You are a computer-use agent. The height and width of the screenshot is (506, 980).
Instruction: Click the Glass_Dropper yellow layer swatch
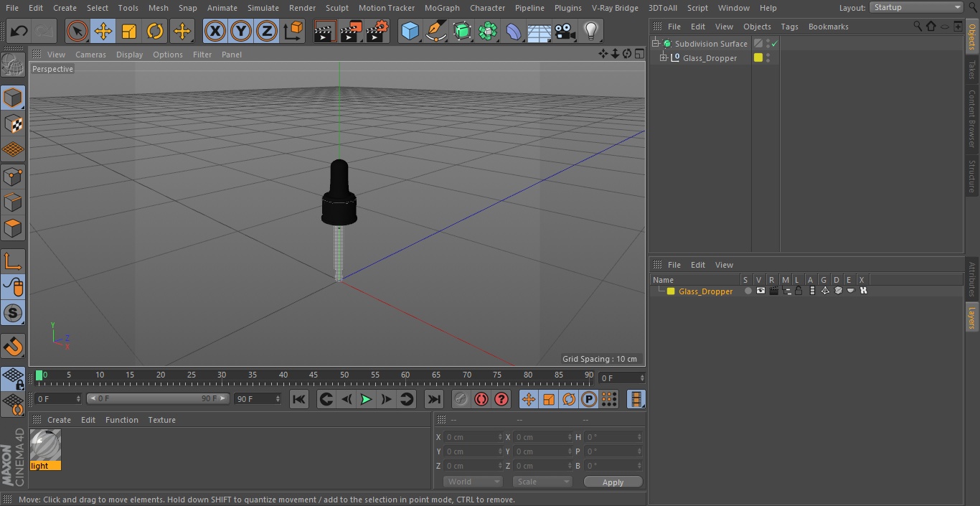coord(671,291)
